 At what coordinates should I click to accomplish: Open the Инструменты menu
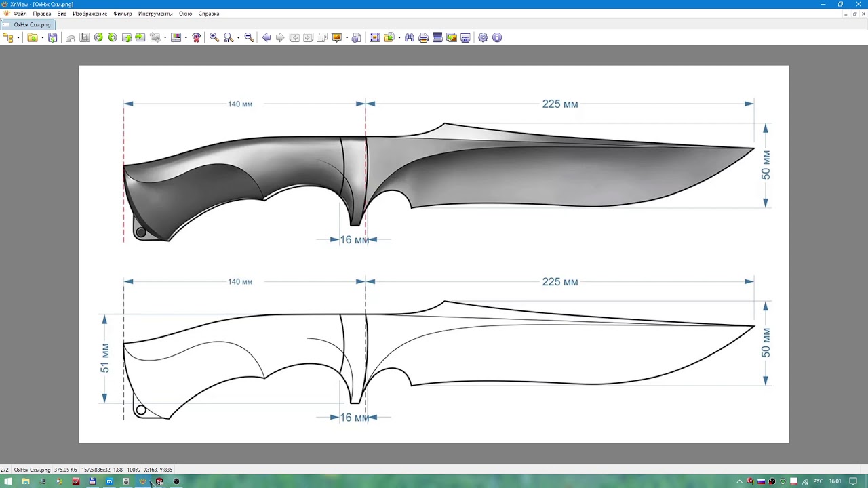click(155, 14)
